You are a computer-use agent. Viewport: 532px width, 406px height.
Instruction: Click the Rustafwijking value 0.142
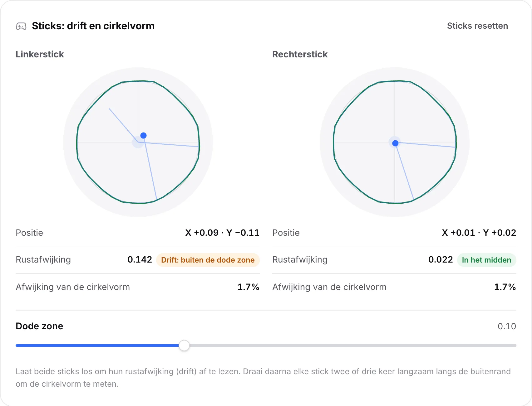140,259
